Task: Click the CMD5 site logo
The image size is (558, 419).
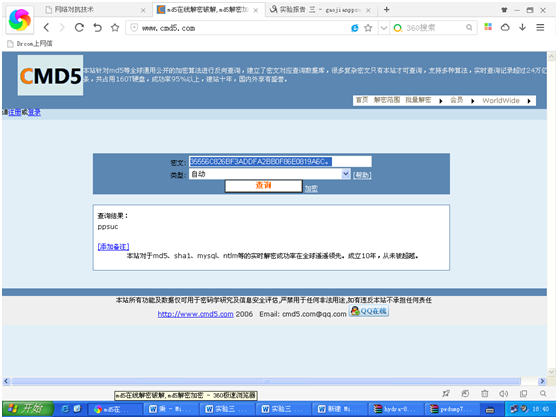Action: (50, 75)
